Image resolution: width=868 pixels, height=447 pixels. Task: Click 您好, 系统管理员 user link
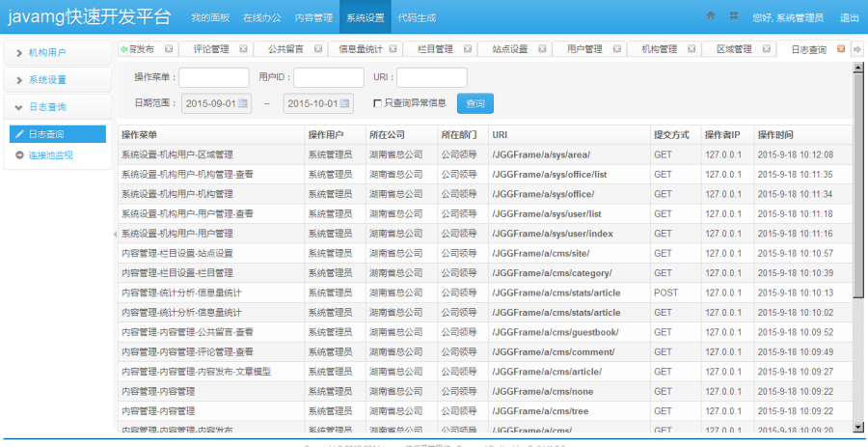[788, 17]
